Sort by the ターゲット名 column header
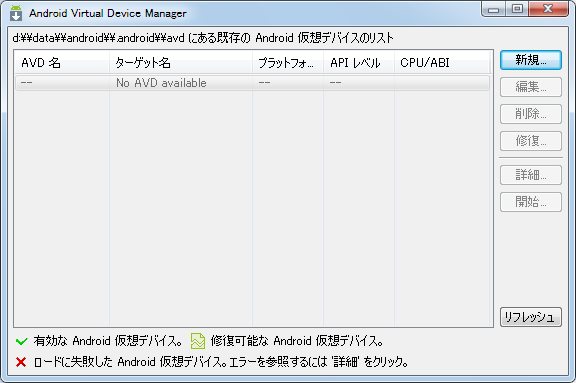576x383 pixels. (181, 63)
